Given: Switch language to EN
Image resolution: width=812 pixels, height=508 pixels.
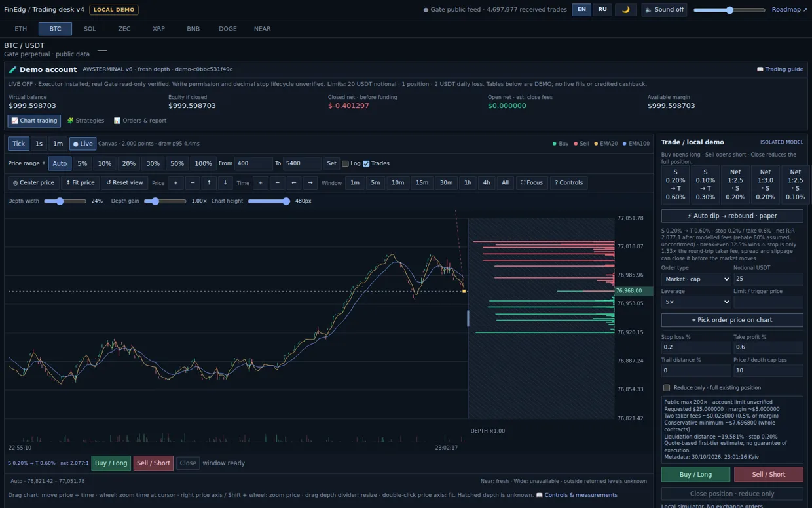Looking at the screenshot, I should 581,10.
